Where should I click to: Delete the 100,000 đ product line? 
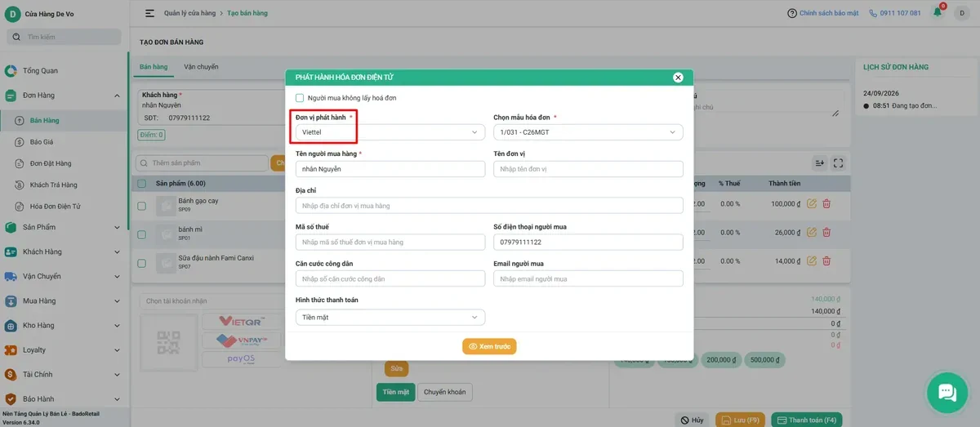(x=826, y=203)
